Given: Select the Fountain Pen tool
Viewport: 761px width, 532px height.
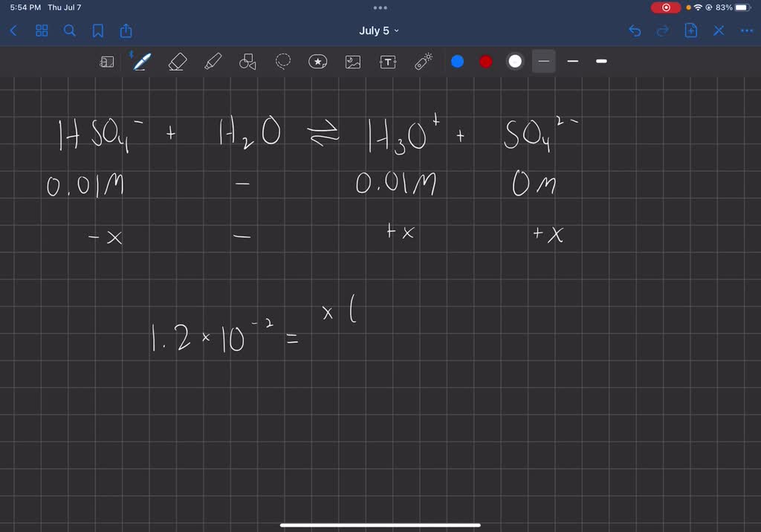Looking at the screenshot, I should point(141,62).
